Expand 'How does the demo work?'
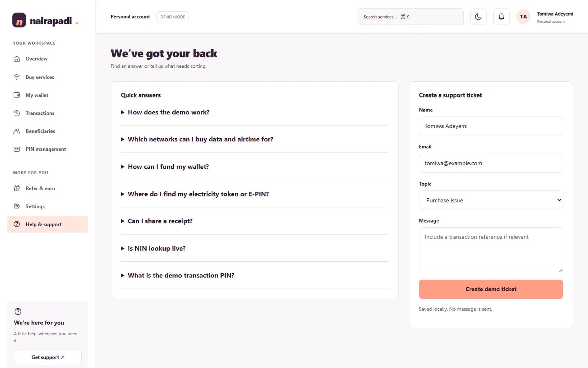The image size is (588, 368). tap(254, 112)
